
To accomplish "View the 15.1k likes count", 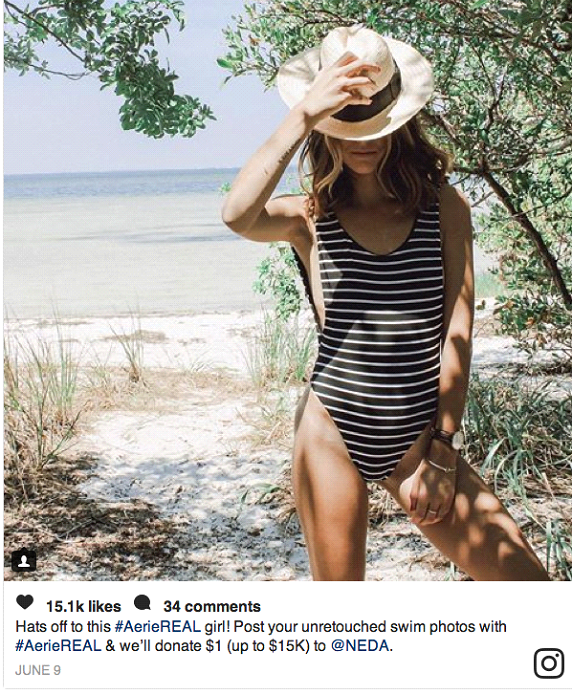I will [x=83, y=606].
